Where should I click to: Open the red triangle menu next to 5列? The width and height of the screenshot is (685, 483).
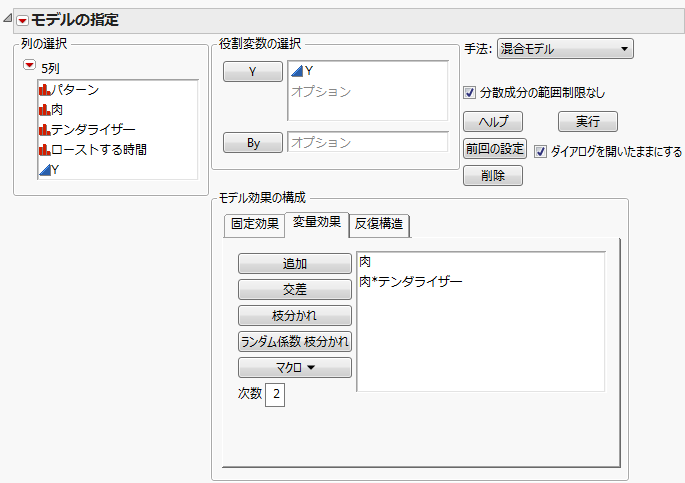click(x=29, y=66)
